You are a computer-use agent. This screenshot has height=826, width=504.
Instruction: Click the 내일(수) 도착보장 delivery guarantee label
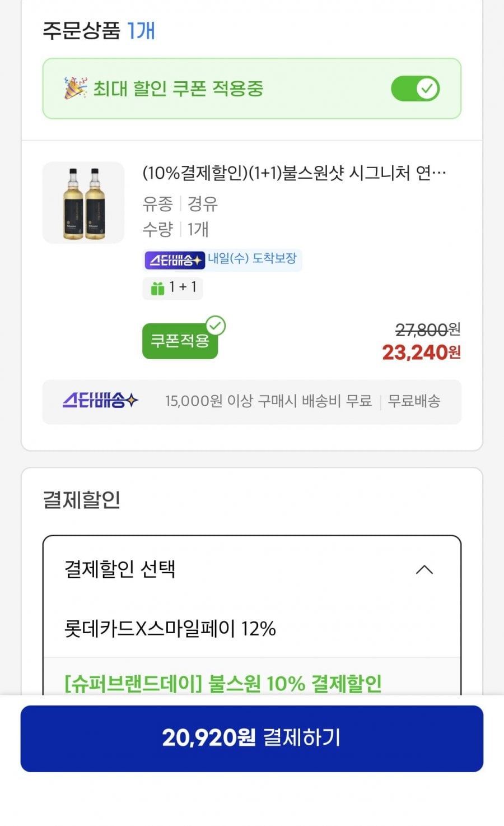click(x=253, y=258)
